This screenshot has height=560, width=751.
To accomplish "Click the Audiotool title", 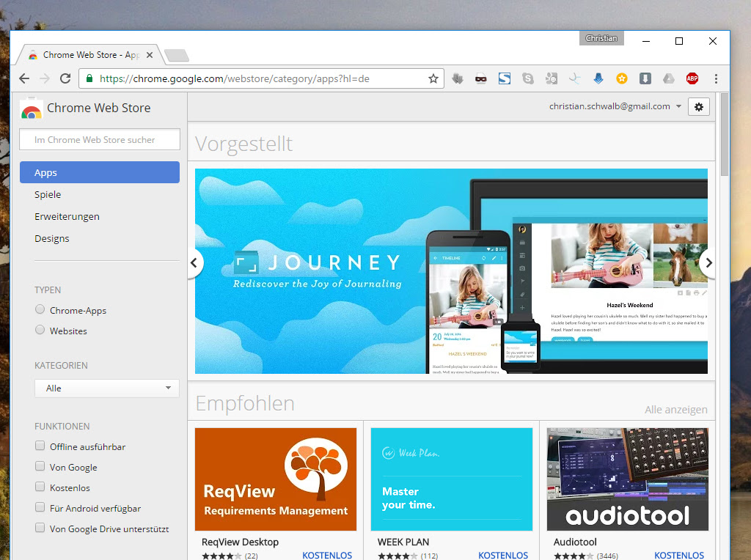I will click(575, 542).
